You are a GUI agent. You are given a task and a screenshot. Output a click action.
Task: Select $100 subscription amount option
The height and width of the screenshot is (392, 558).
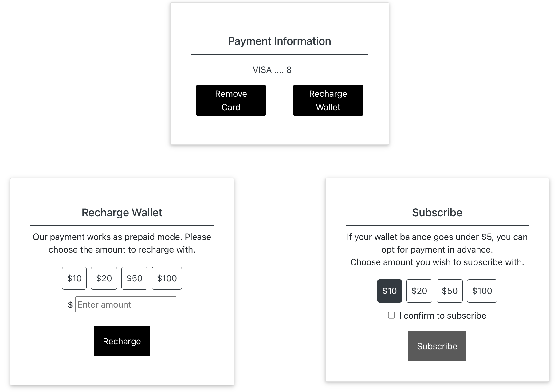(482, 291)
